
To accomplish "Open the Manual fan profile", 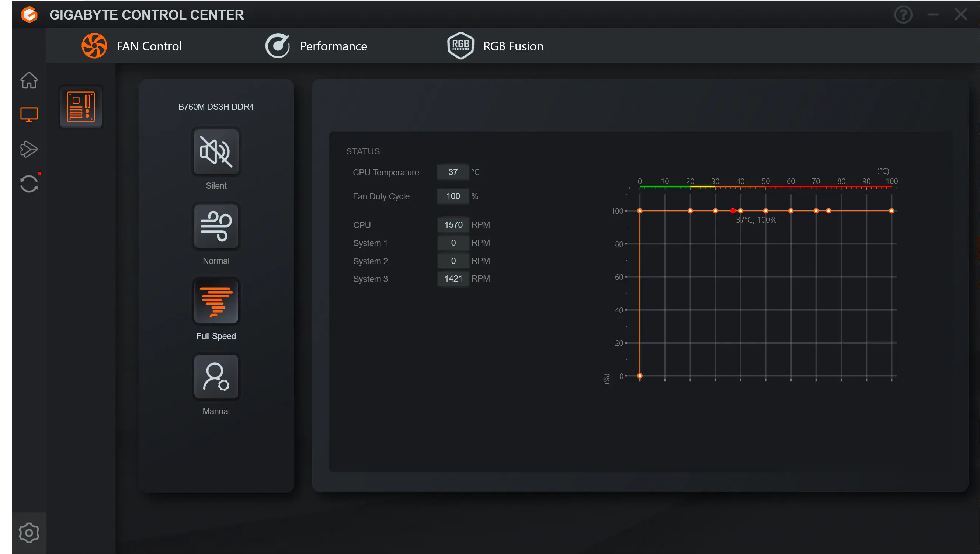I will (x=216, y=377).
